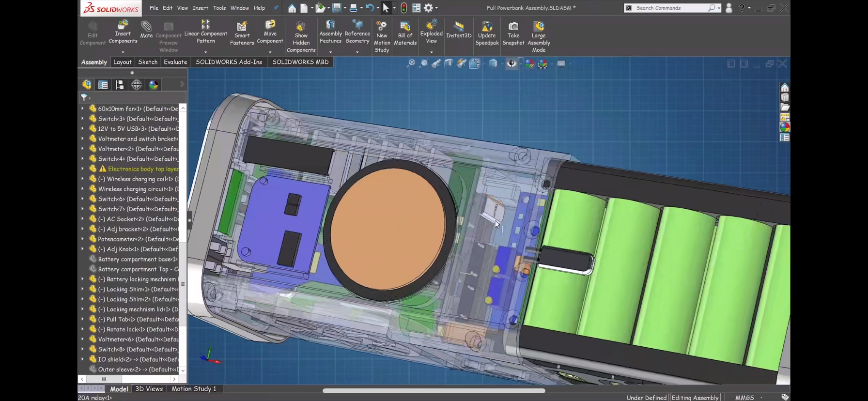
Task: Toggle Large Assembly Mode
Action: click(x=539, y=37)
